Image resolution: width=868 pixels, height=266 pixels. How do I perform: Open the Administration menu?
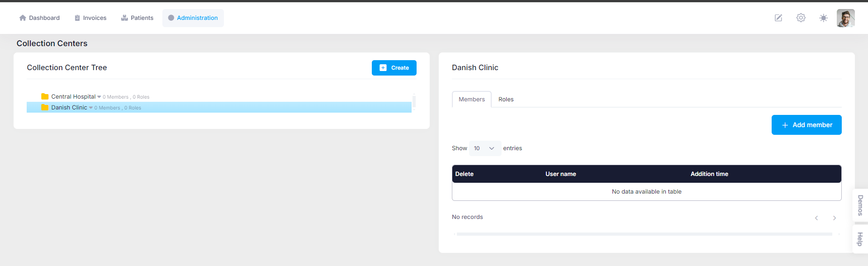point(193,18)
